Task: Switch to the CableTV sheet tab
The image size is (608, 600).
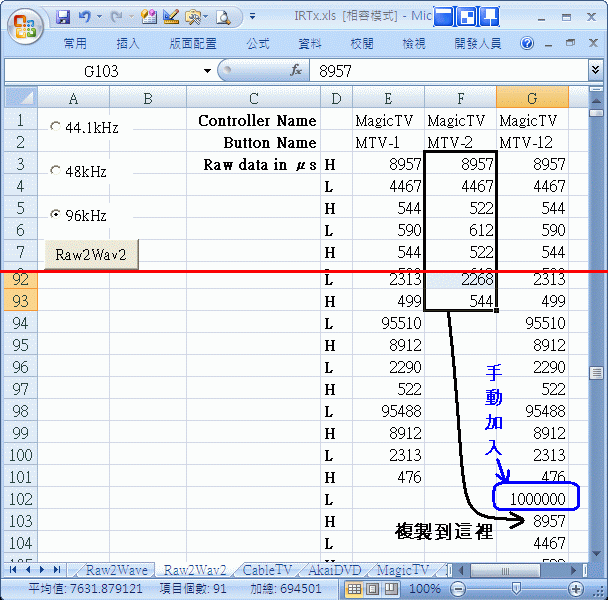Action: [x=267, y=570]
